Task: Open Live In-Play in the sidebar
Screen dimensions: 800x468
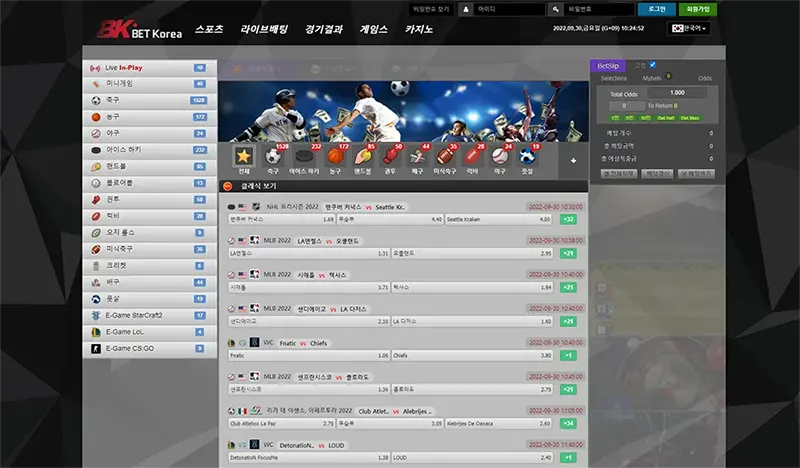Action: [x=149, y=68]
